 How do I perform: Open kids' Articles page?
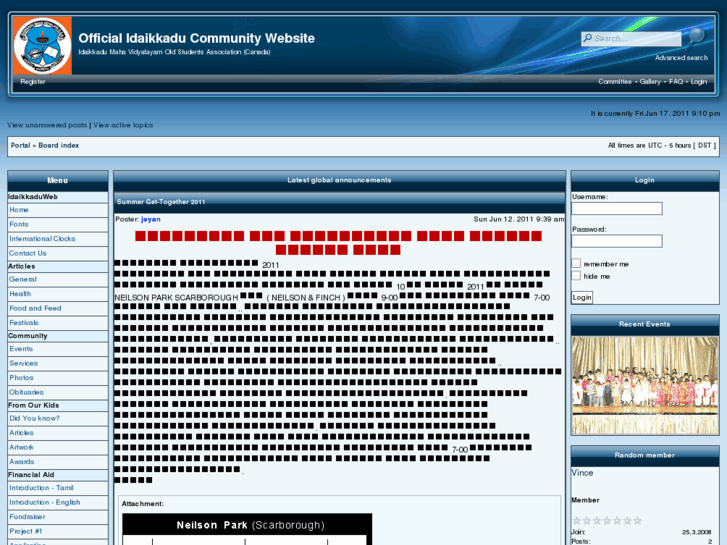21,432
